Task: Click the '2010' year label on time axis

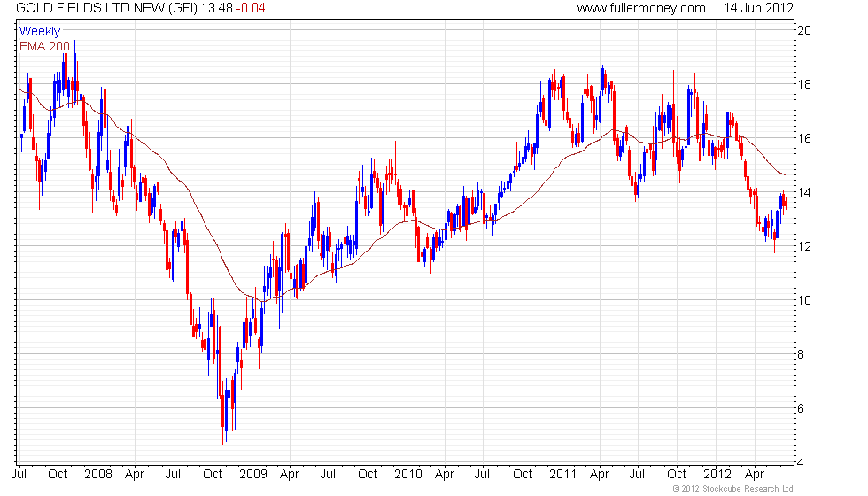Action: (408, 475)
